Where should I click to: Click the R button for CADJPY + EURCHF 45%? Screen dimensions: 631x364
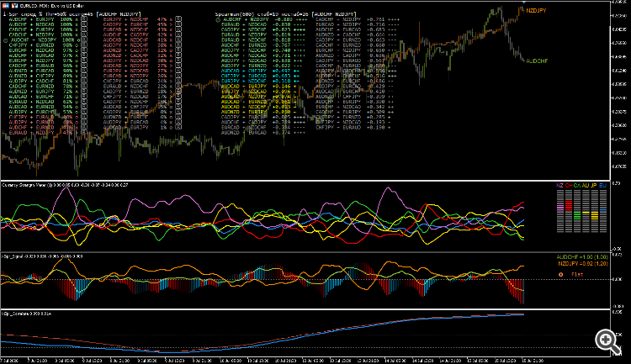178,24
